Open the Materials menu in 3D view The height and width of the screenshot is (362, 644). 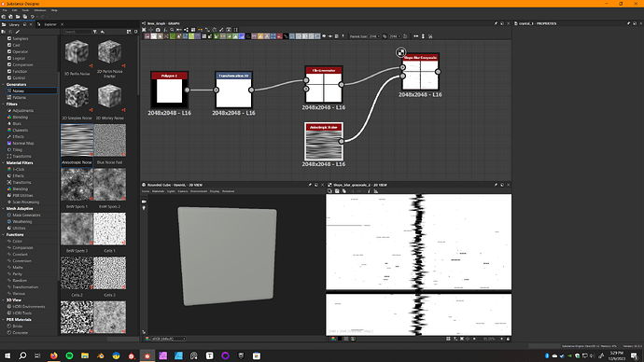[158, 191]
